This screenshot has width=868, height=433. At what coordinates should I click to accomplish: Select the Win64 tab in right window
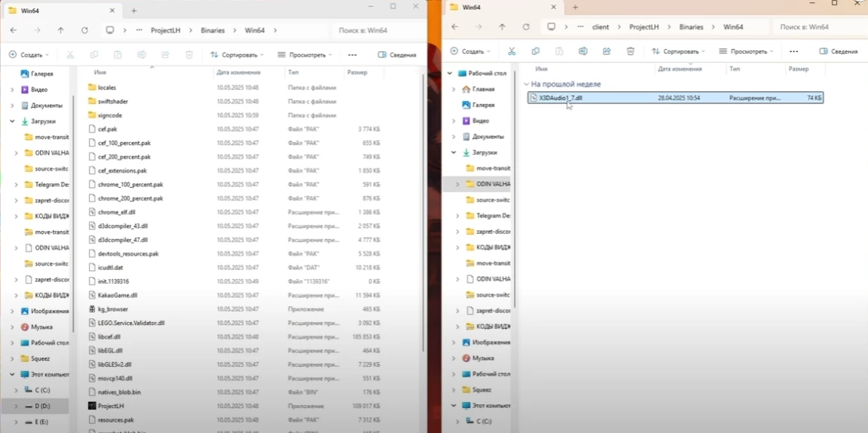click(498, 8)
